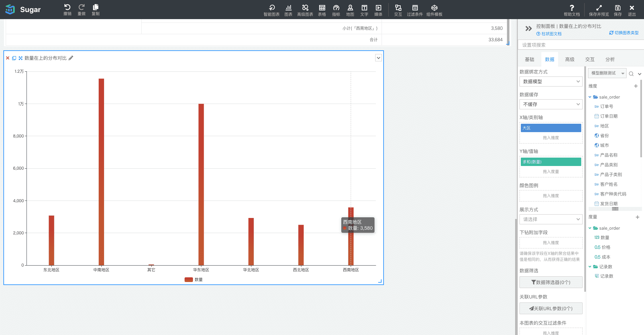
Task: Open the chart (图表) toolbar menu
Action: click(x=288, y=10)
